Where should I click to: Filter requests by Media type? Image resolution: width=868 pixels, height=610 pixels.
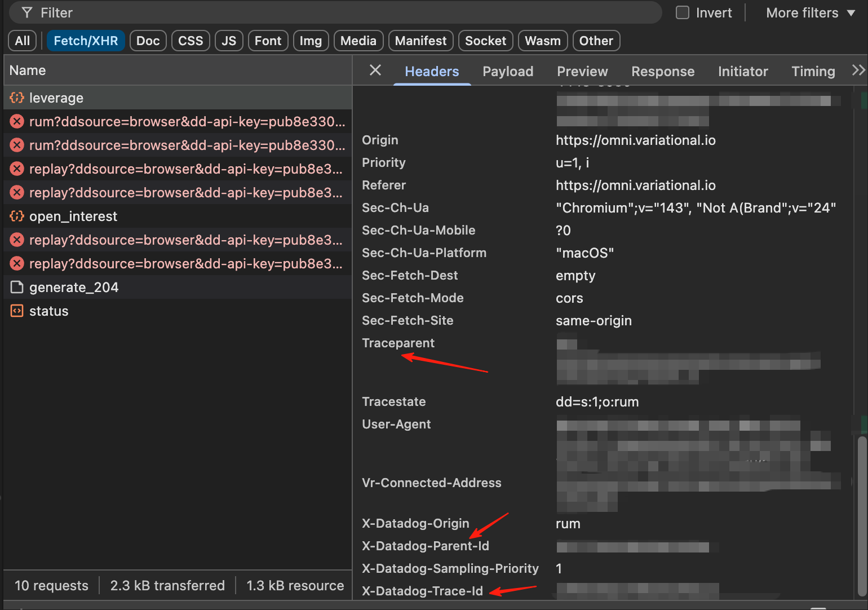[358, 41]
